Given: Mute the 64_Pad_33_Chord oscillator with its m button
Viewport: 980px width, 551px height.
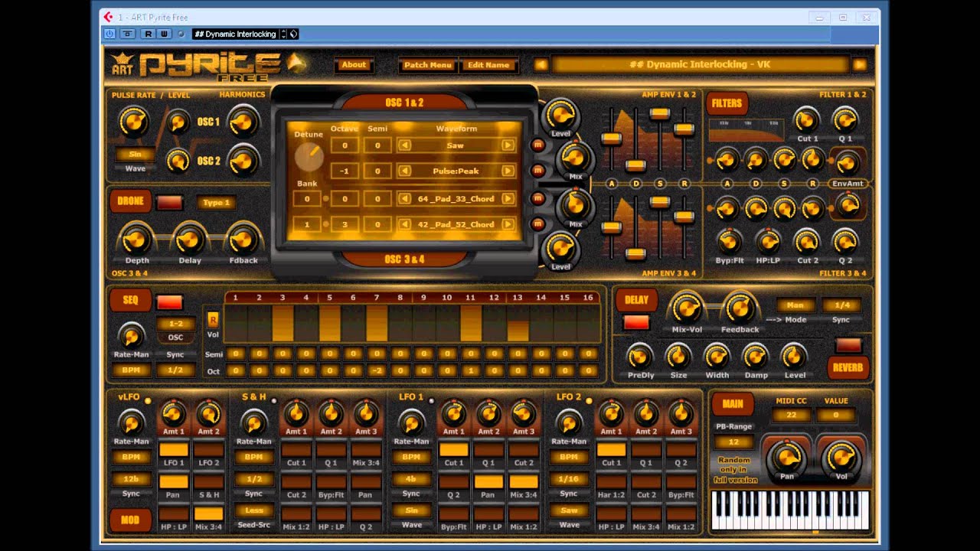Looking at the screenshot, I should tap(537, 199).
